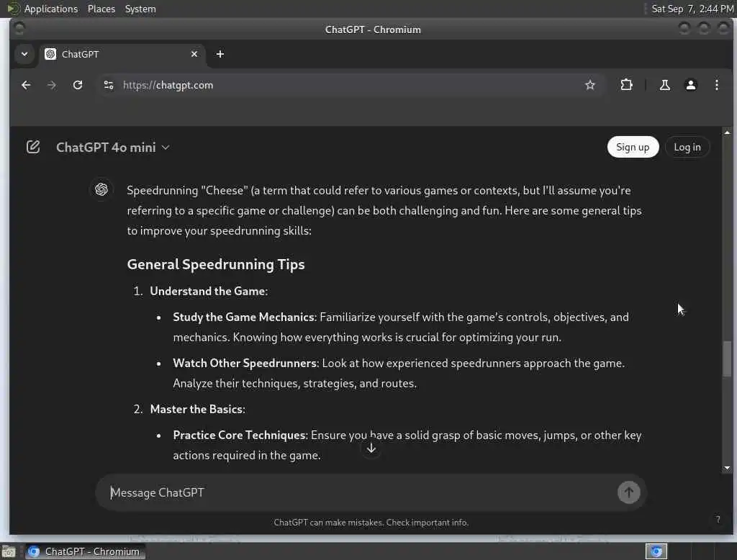737x560 pixels.
Task: Open the Places menu
Action: 101,9
